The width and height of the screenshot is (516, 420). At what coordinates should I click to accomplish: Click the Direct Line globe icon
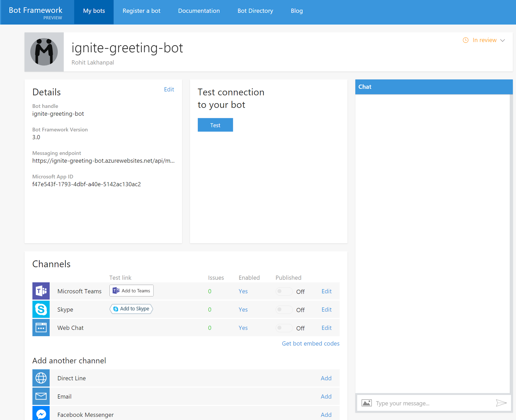click(41, 378)
